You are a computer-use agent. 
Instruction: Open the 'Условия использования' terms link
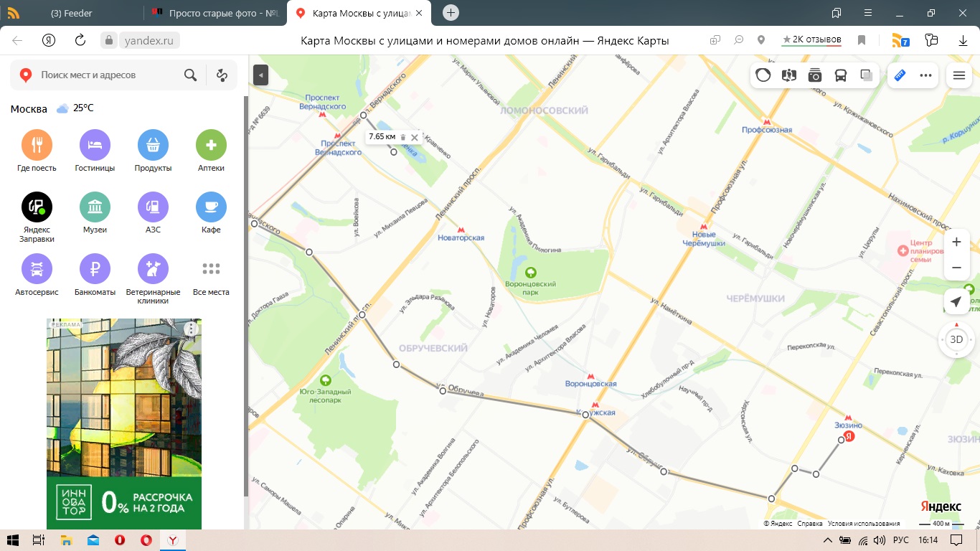pos(864,524)
